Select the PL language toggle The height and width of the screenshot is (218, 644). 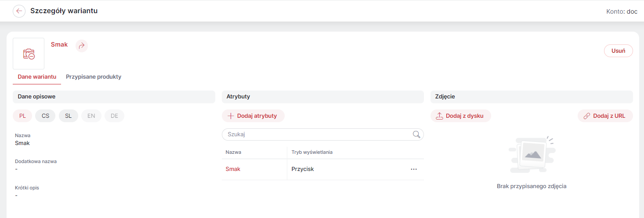pyautogui.click(x=22, y=116)
